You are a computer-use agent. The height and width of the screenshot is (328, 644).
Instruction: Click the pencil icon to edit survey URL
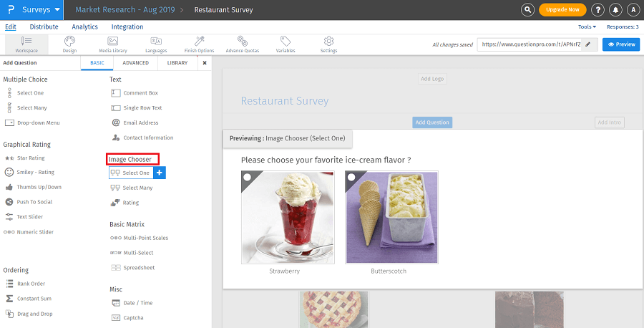point(588,44)
